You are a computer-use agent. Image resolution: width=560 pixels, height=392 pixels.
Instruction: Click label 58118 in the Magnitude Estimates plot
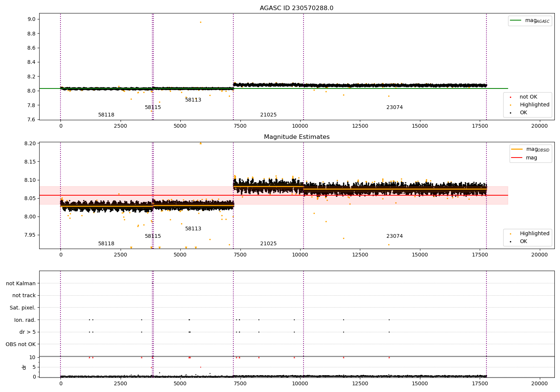106,244
